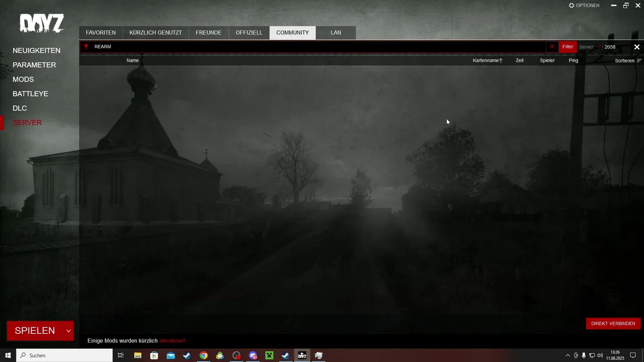The width and height of the screenshot is (644, 362).
Task: Close the server browser with white X
Action: coord(636,47)
